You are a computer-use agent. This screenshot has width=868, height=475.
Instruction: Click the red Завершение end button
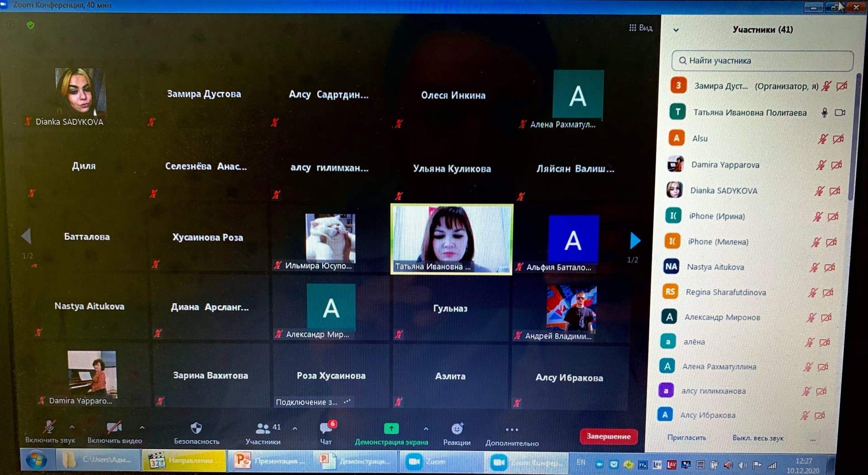point(609,436)
